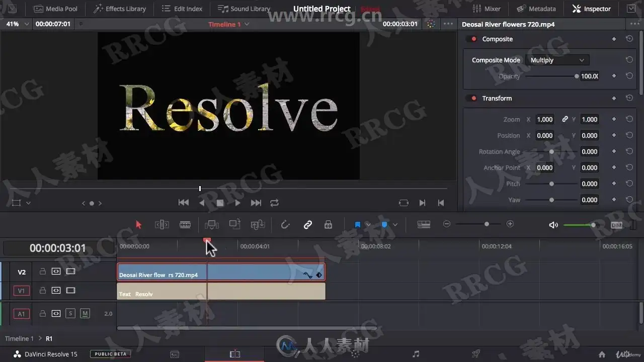Toggle Zoom X/Y link icon
644x362 pixels.
click(x=565, y=119)
